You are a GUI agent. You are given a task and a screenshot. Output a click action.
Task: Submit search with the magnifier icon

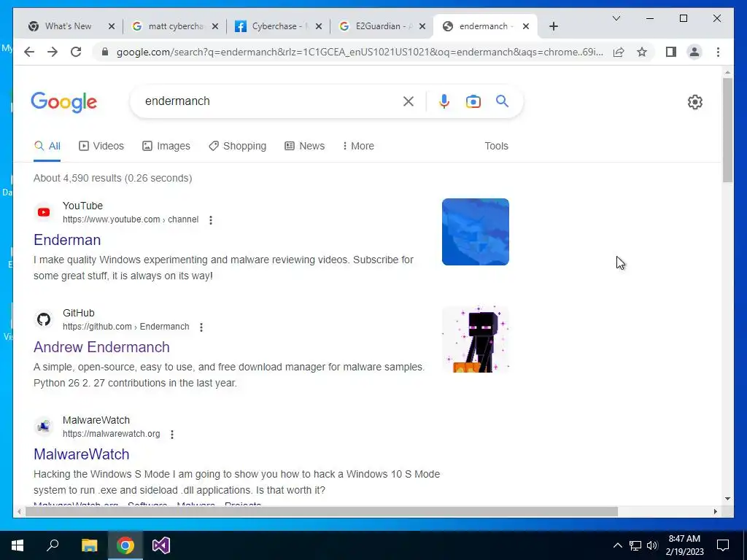coord(502,101)
